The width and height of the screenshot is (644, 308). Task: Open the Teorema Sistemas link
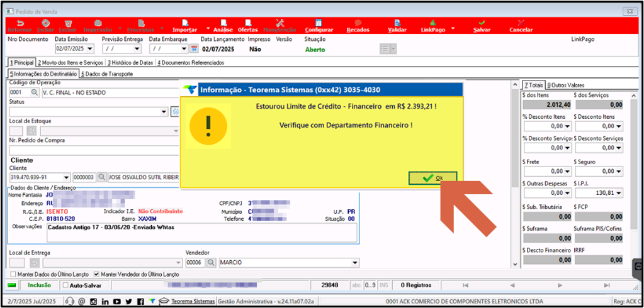[193, 302]
